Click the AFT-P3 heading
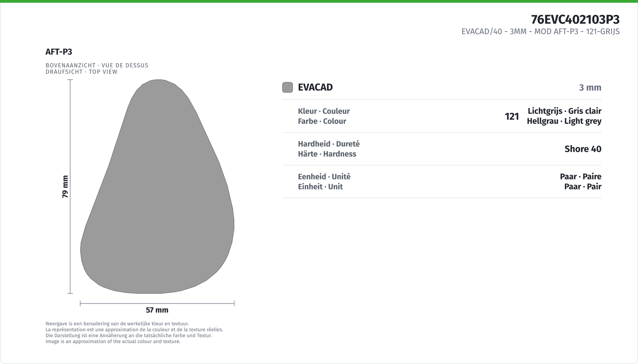 click(59, 52)
